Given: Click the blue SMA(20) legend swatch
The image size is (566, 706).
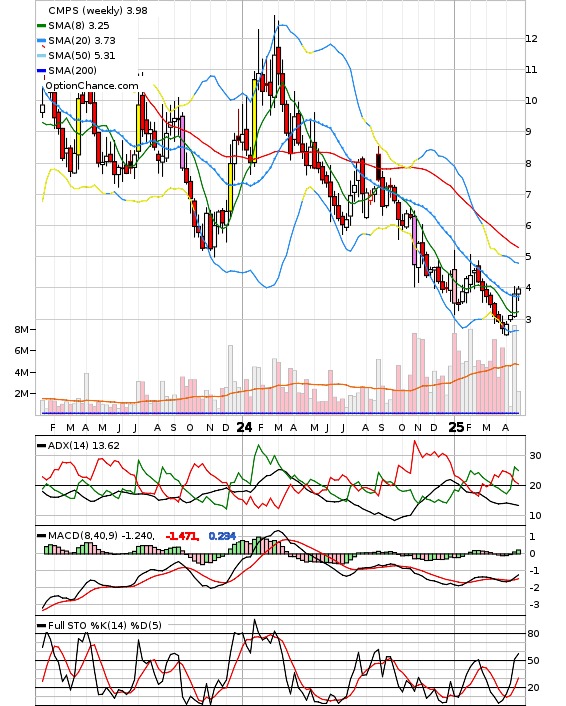Looking at the screenshot, I should point(41,41).
